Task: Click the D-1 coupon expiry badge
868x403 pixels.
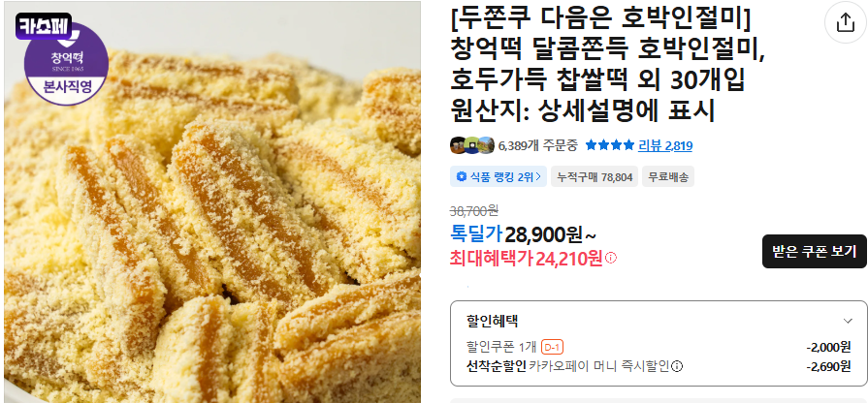Action: click(552, 347)
